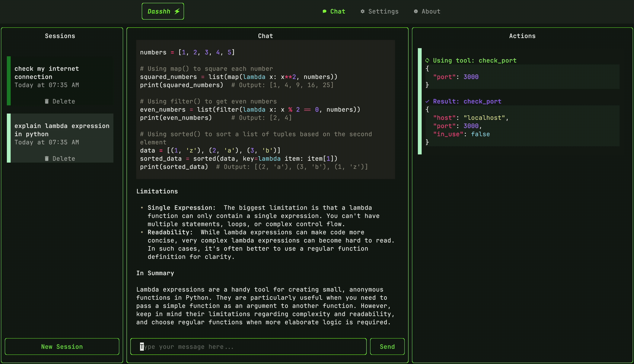
Task: Click the '# Using filter()' comment line
Action: click(x=208, y=101)
